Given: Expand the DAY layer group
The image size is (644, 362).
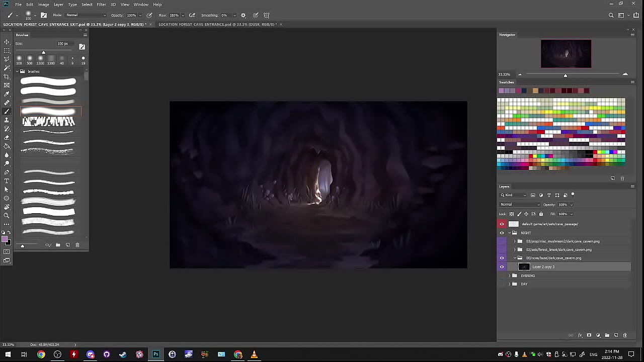Looking at the screenshot, I should 509,284.
